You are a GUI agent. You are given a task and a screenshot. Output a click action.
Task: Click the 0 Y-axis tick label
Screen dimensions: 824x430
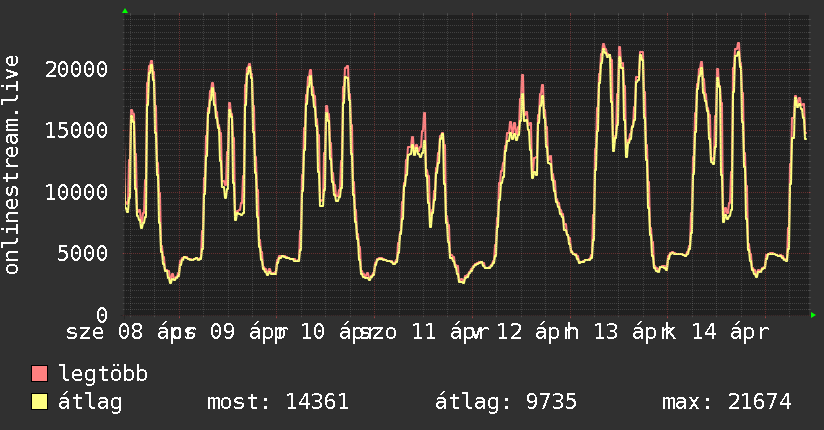pyautogui.click(x=102, y=314)
